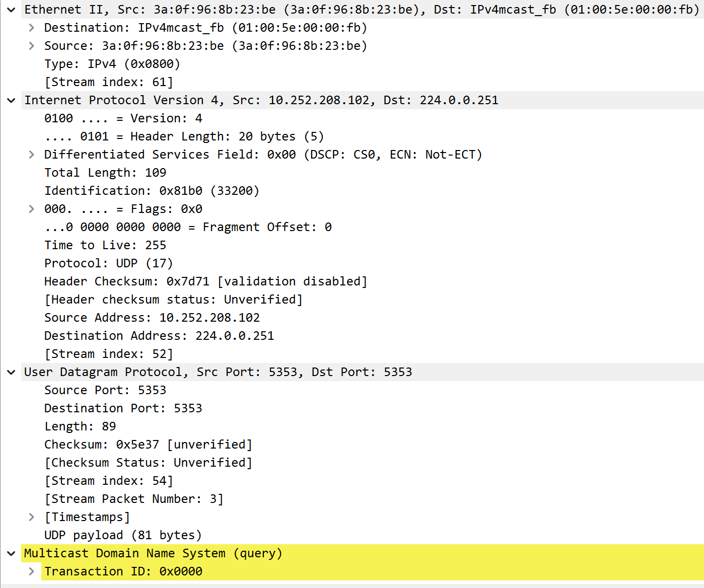
Task: Select the Identification 0x81b0 field
Action: pos(152,191)
